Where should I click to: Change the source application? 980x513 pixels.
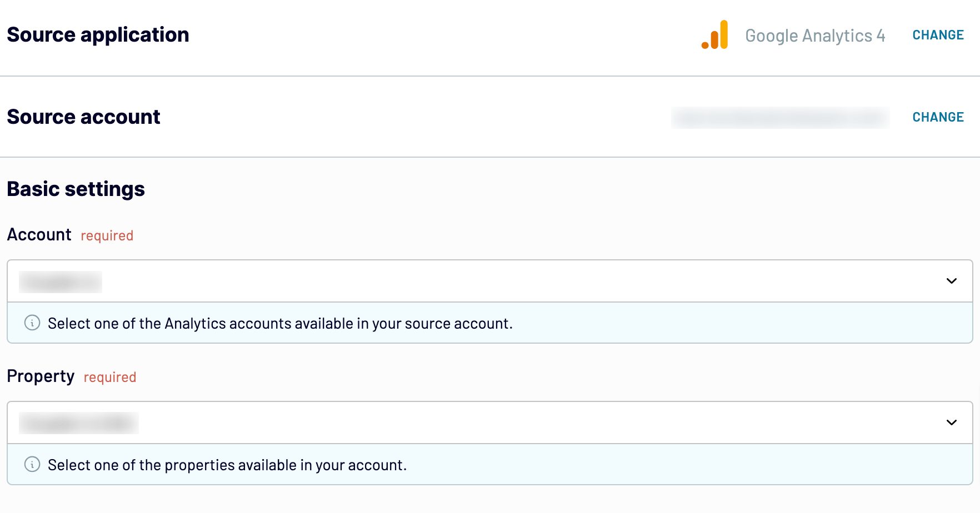[938, 35]
